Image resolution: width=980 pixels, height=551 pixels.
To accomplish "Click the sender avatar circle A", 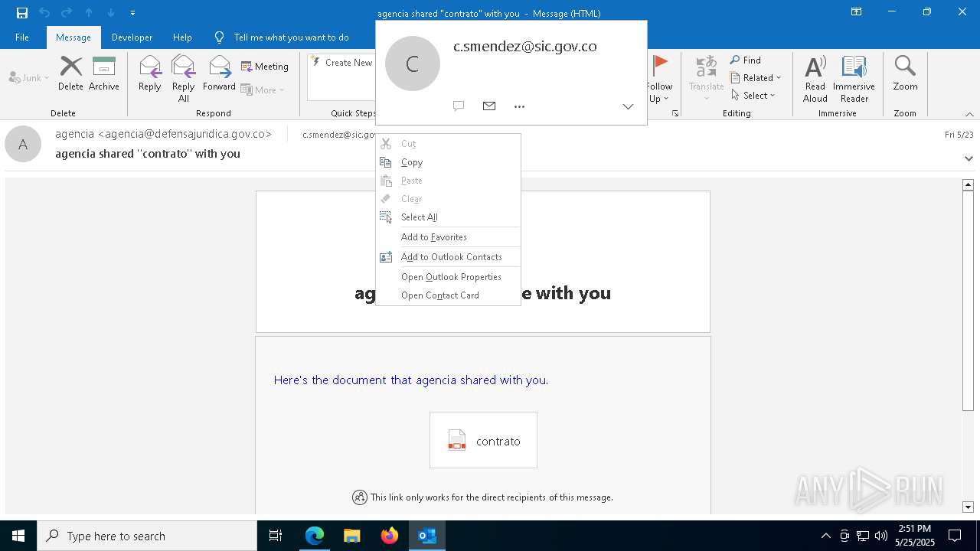I will click(23, 144).
